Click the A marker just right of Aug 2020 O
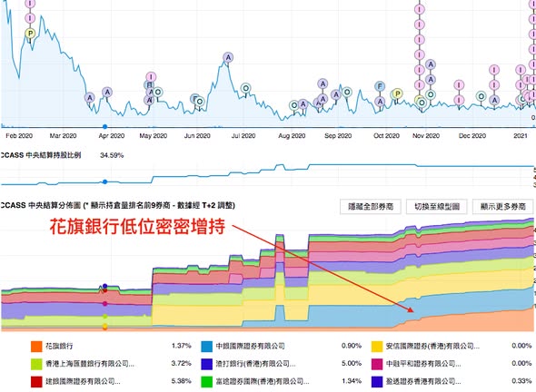 (x=303, y=103)
